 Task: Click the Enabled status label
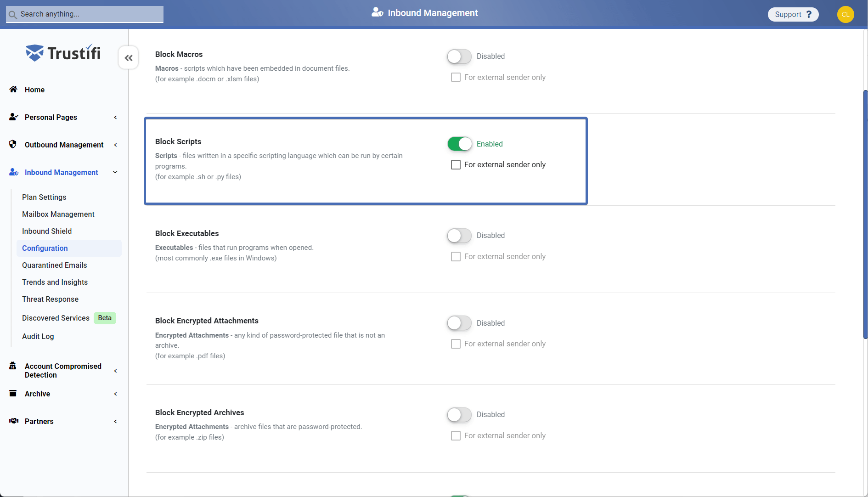click(x=490, y=144)
